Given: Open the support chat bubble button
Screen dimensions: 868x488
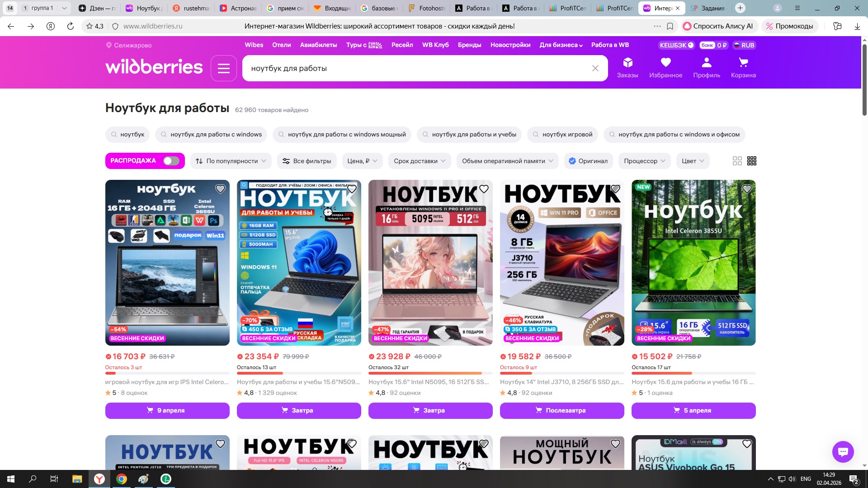Looking at the screenshot, I should (x=843, y=451).
